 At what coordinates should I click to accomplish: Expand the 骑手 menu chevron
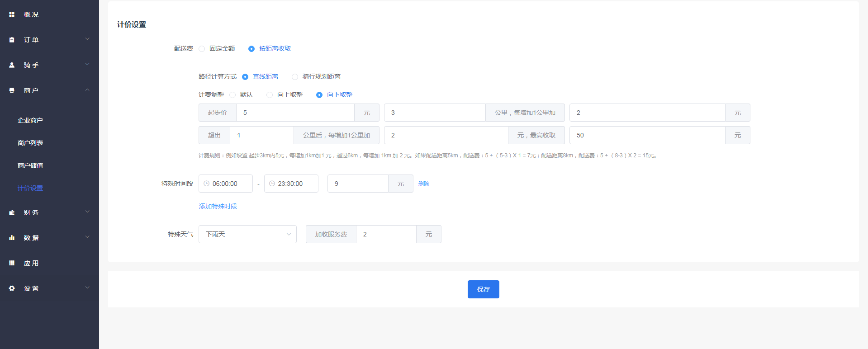coord(87,65)
